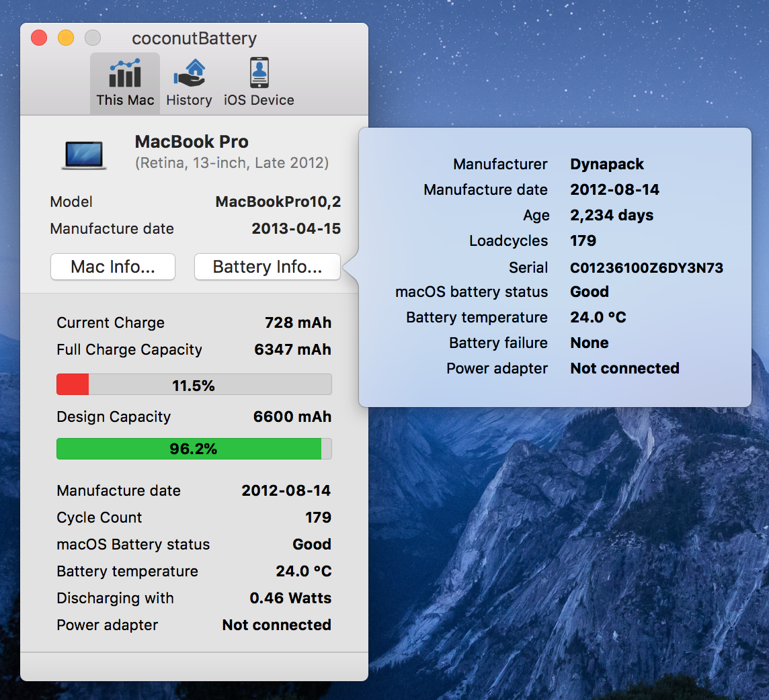This screenshot has height=700, width=769.
Task: Open the Mac Info... button
Action: pos(113,267)
